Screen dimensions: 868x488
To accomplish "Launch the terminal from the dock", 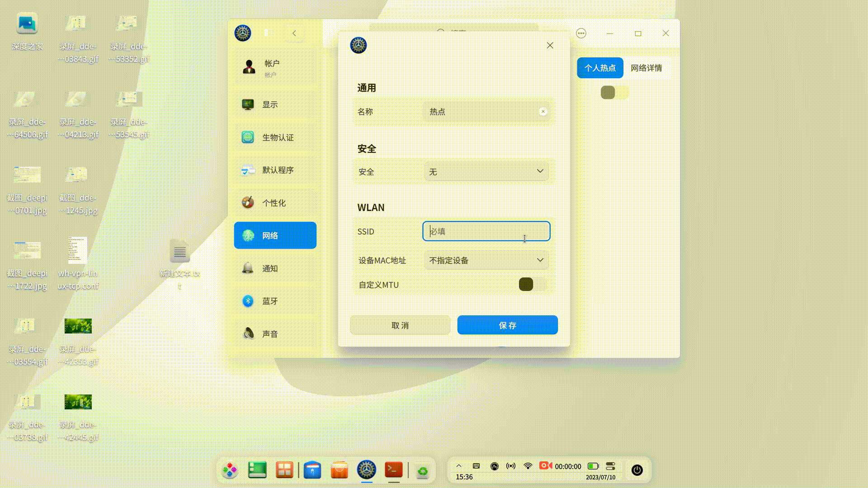I will (393, 470).
